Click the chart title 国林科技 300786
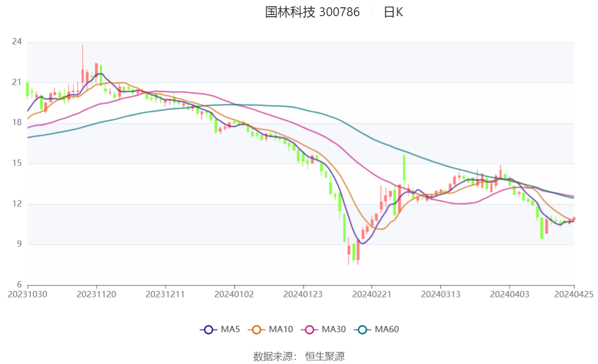Viewport: 598px width, 364px height. [x=313, y=12]
